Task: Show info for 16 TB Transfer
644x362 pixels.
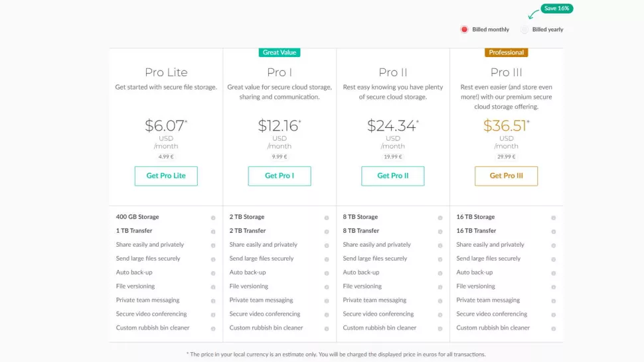Action: (x=553, y=231)
